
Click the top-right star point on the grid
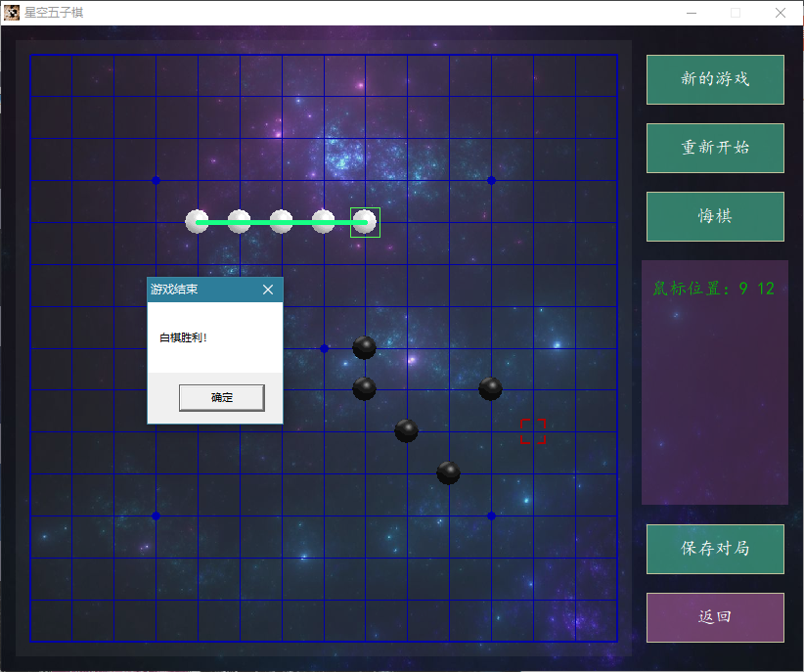click(491, 181)
